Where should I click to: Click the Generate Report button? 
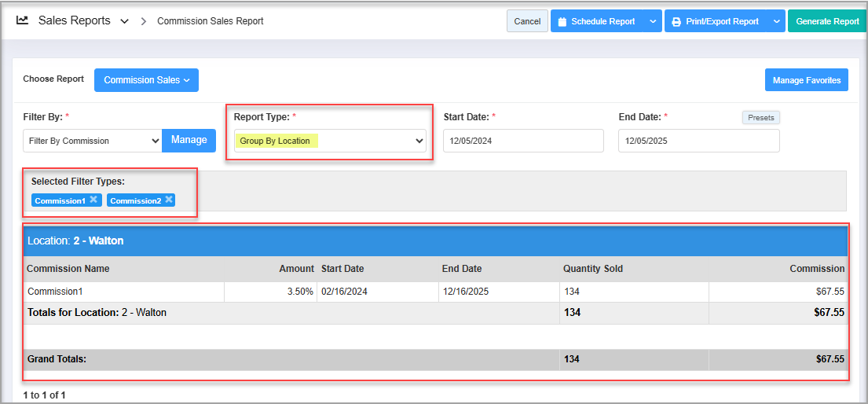pyautogui.click(x=827, y=22)
